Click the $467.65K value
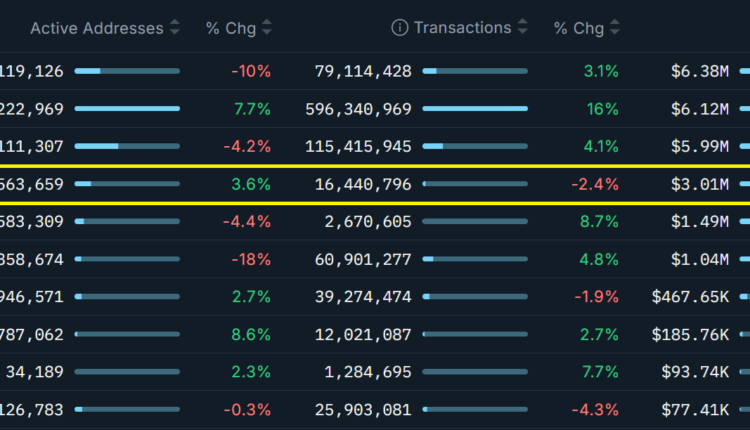Viewport: 750px width, 430px height. click(x=690, y=297)
